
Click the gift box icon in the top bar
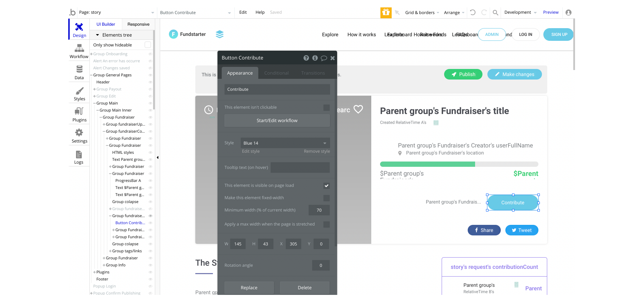point(386,12)
